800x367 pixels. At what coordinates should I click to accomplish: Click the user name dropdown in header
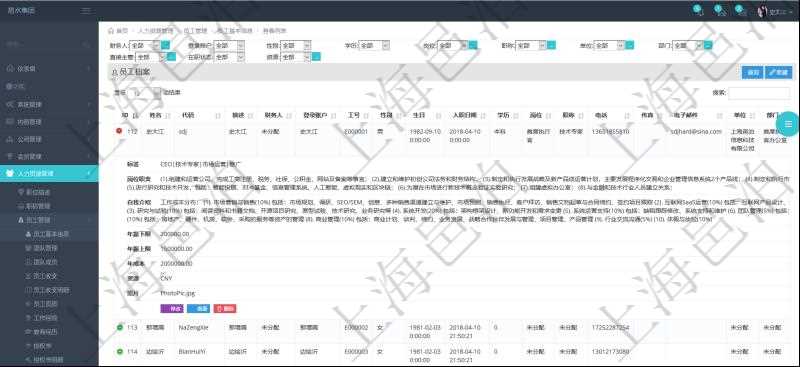point(780,11)
